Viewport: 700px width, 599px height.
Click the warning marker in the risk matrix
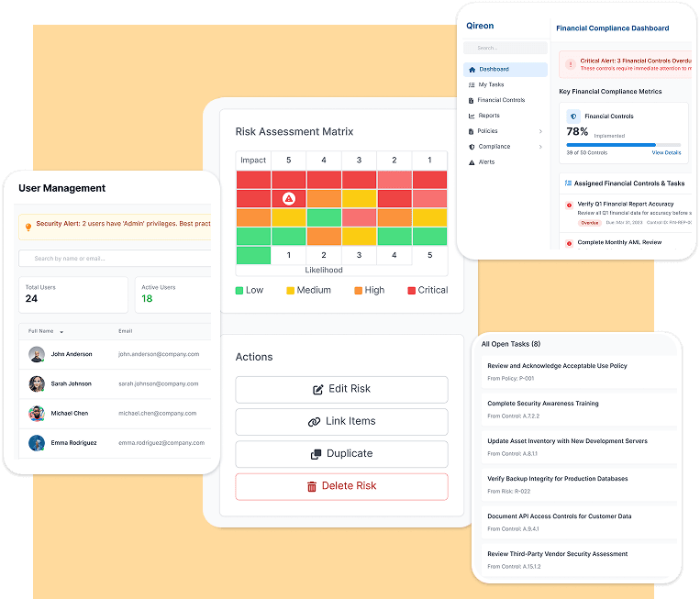(289, 199)
